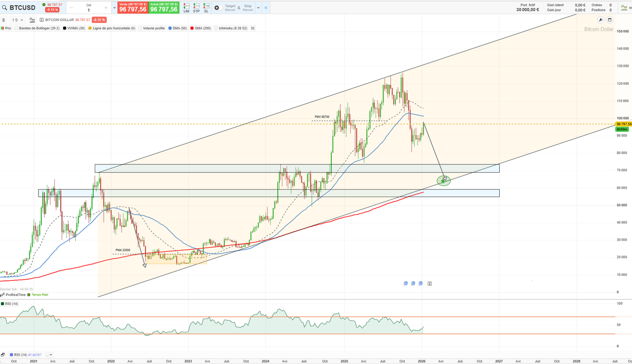Increase quantity with the plus button

(106, 8)
